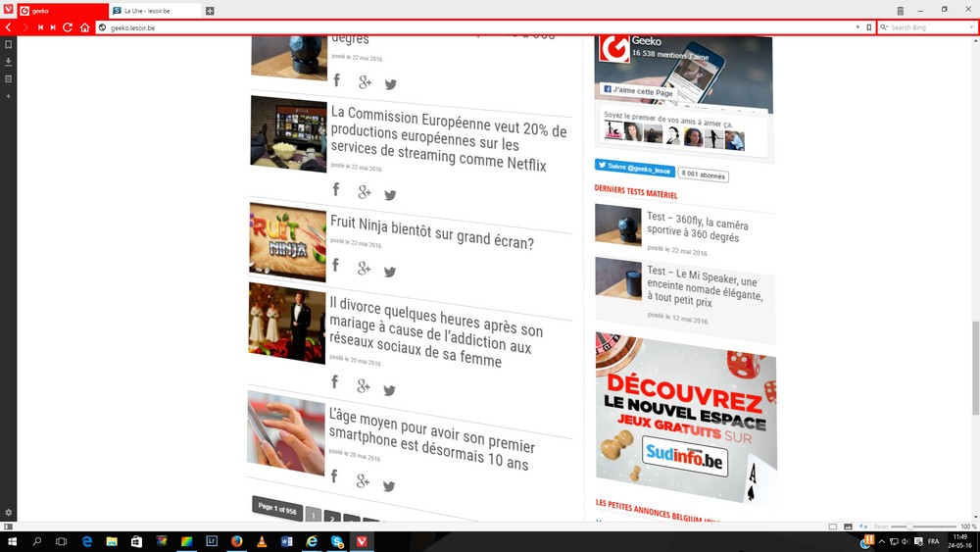
Task: Open L'âge moyen premier smartphone article
Action: (x=431, y=438)
